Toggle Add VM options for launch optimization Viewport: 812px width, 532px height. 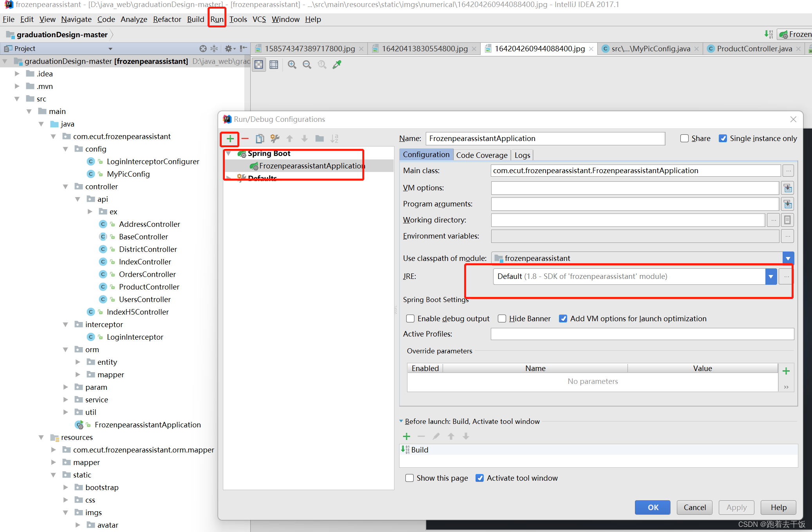click(x=563, y=319)
